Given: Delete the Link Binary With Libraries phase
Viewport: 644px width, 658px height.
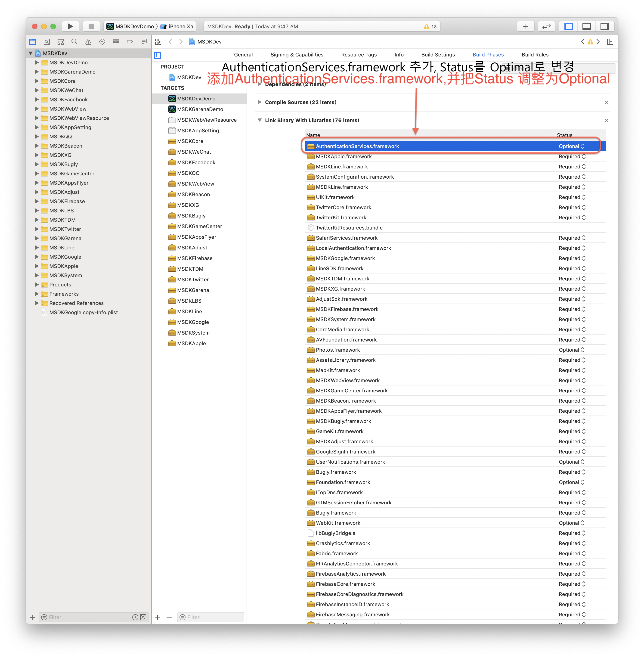Looking at the screenshot, I should tap(606, 120).
